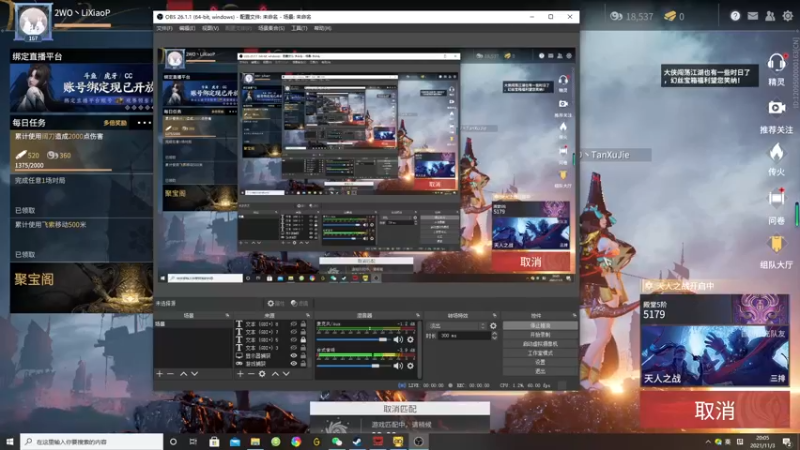
Task: Move scene down in OBS scenes panel
Action: point(194,374)
